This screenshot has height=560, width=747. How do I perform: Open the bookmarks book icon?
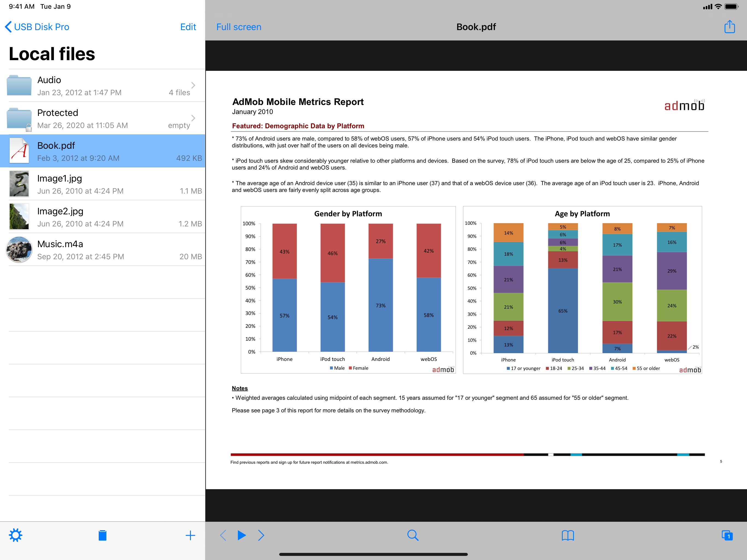tap(568, 535)
